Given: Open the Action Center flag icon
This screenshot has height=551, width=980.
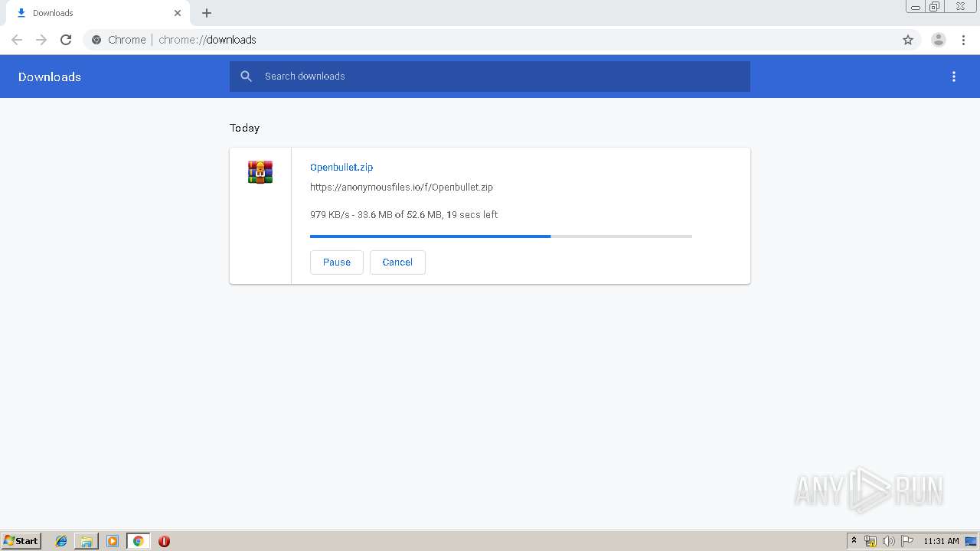Looking at the screenshot, I should point(907,541).
